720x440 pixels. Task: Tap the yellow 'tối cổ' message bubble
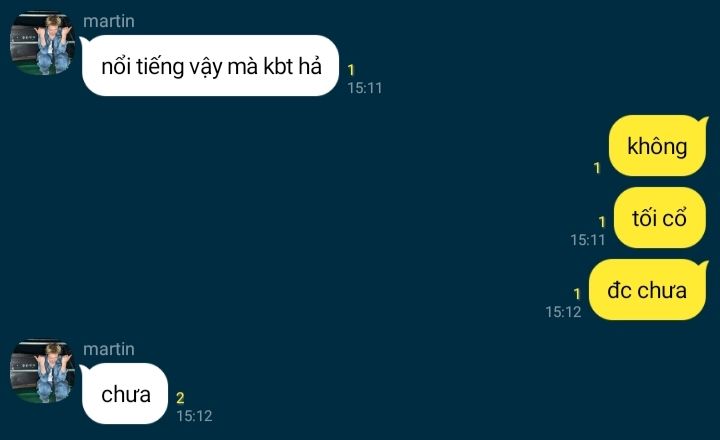(x=659, y=218)
